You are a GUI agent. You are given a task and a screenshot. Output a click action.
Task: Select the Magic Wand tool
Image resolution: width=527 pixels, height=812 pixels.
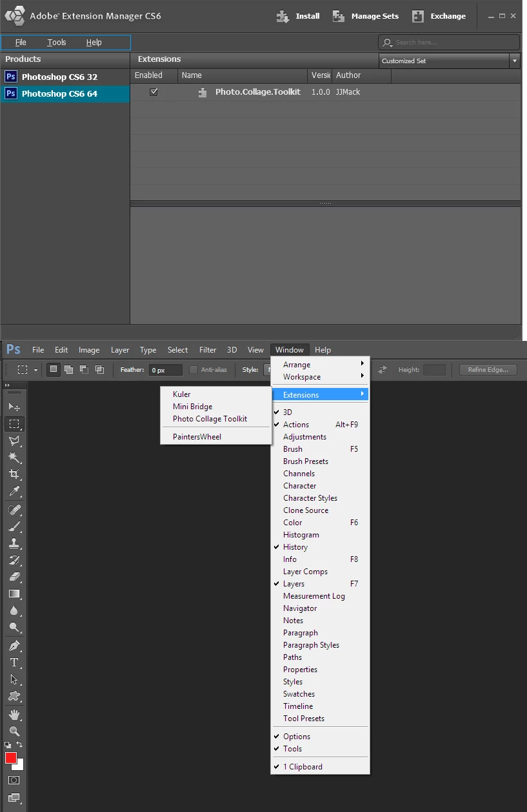[x=14, y=458]
